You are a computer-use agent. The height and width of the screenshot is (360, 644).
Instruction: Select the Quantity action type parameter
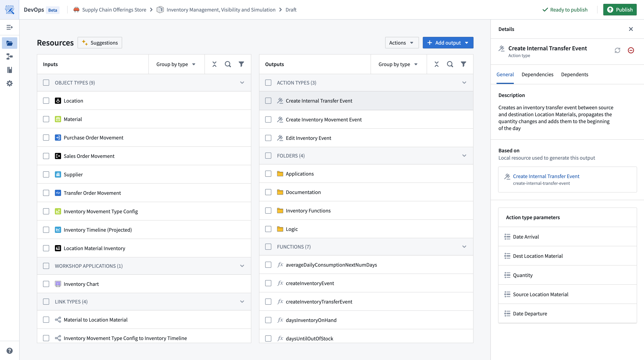(522, 275)
